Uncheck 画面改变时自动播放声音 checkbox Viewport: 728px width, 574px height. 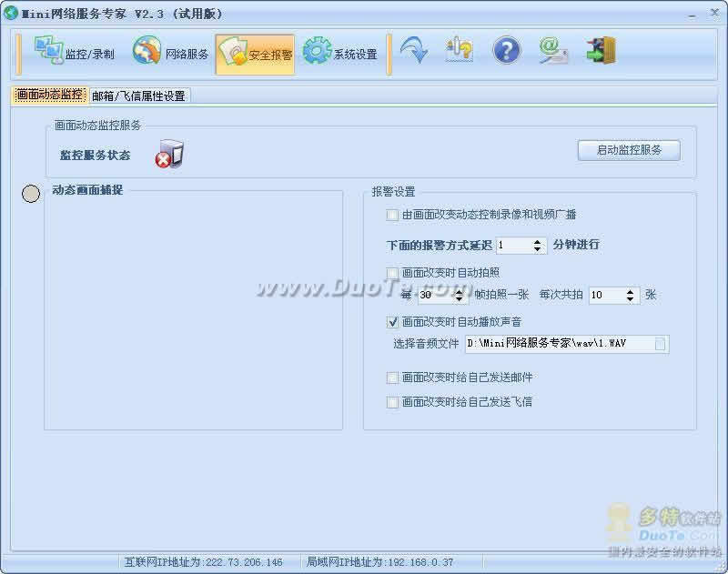pos(392,322)
